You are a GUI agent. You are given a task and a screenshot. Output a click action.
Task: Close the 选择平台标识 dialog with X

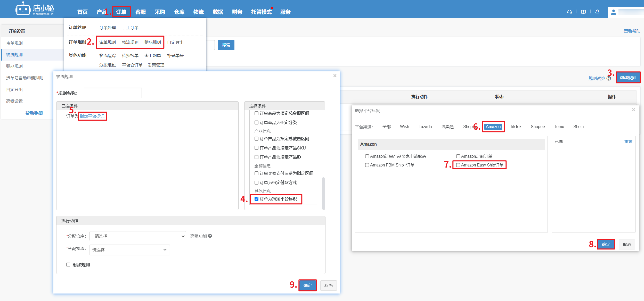click(633, 110)
